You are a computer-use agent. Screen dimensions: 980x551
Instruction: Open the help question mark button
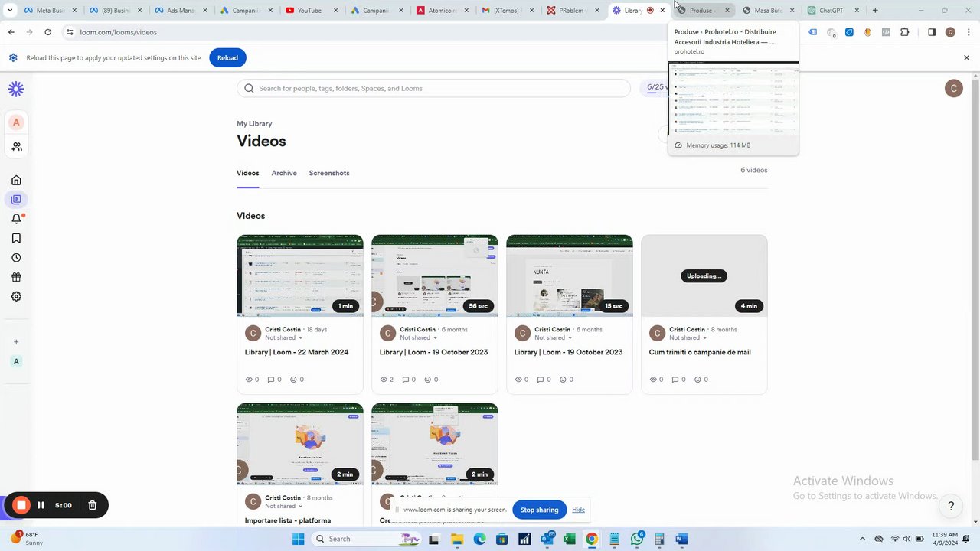coord(951,506)
